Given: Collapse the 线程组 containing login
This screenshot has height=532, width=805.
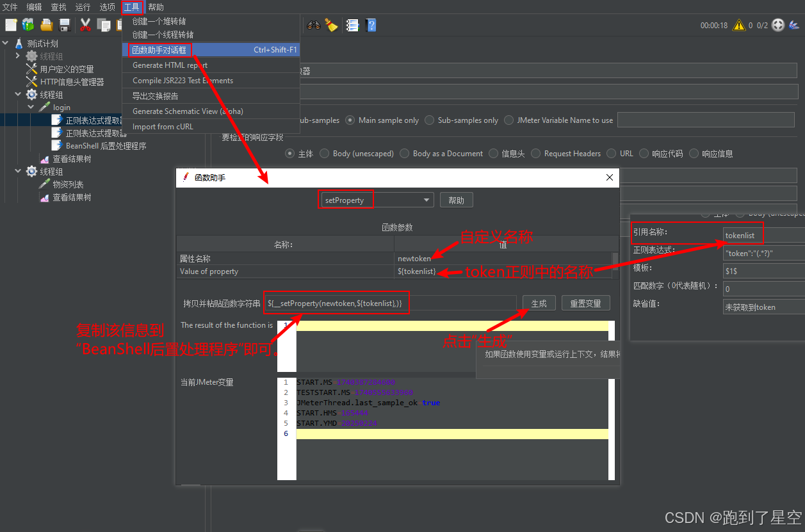Looking at the screenshot, I should [18, 95].
